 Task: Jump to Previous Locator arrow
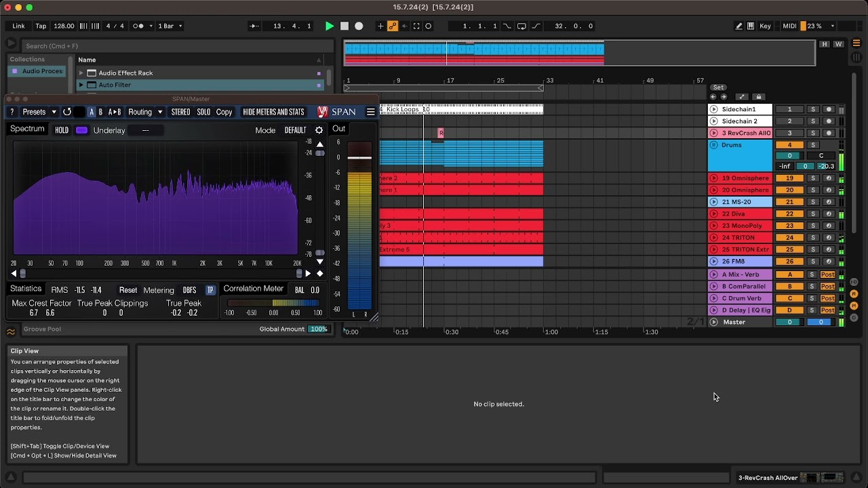713,97
